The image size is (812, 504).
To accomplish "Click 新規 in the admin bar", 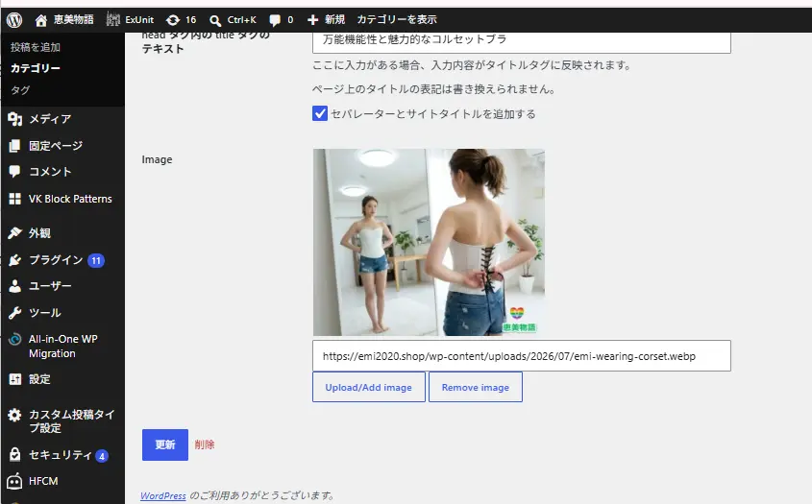I will [334, 19].
